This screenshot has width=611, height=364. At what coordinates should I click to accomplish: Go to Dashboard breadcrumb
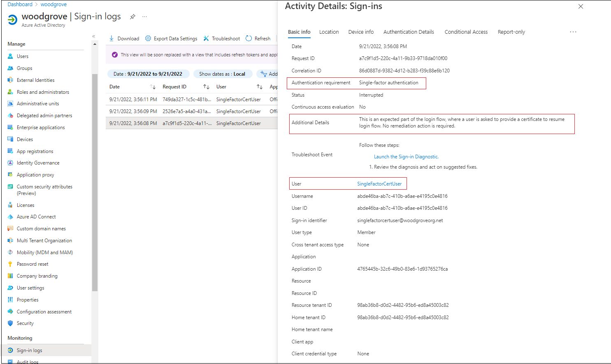(20, 5)
